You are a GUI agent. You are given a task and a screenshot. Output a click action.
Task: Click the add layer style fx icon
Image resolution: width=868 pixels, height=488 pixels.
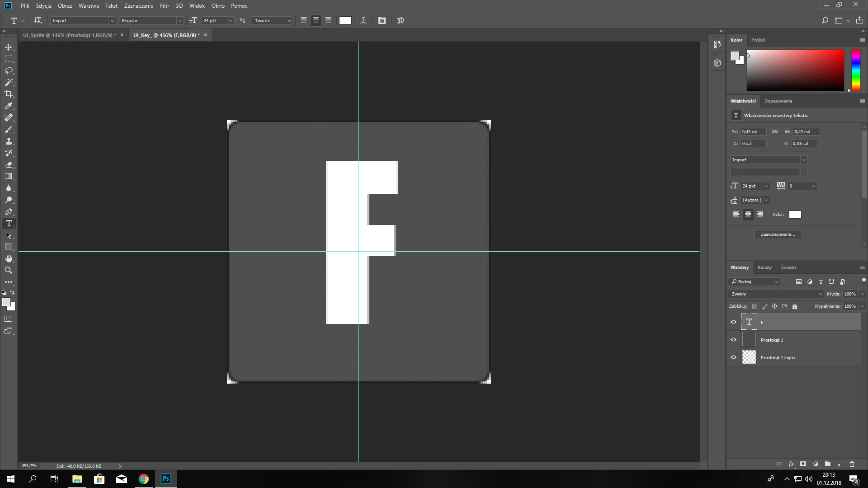(791, 464)
